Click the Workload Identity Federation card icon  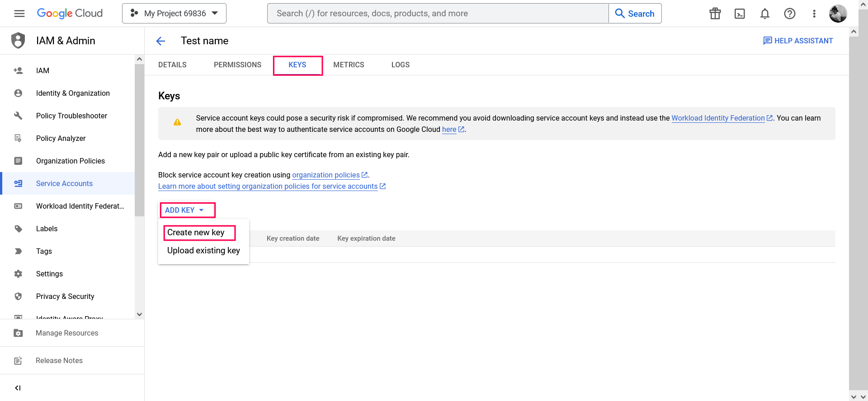pos(18,206)
